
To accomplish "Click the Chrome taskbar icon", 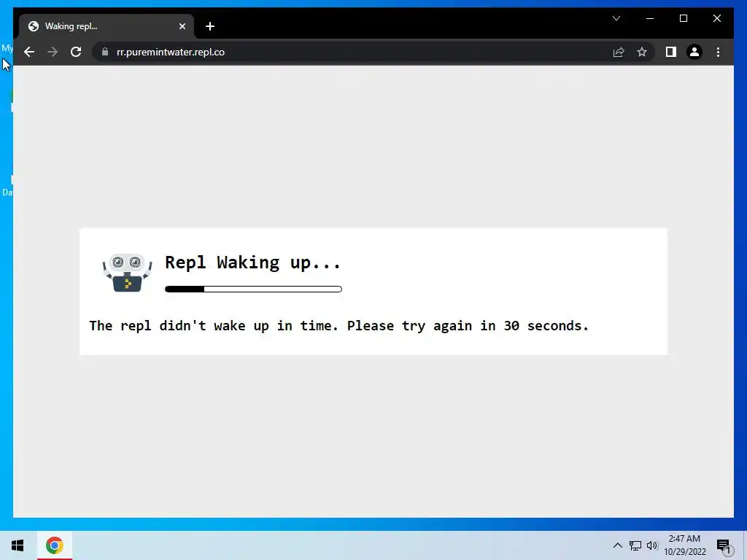I will 54,545.
